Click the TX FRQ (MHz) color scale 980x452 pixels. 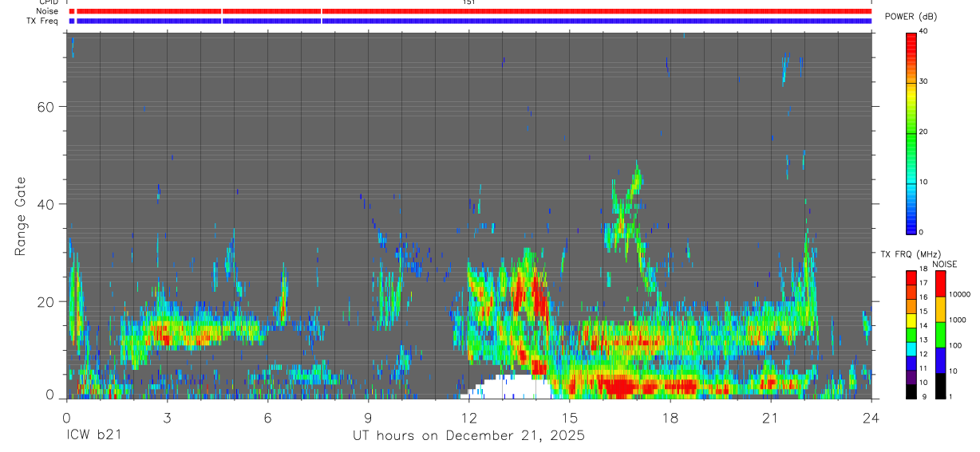tap(911, 335)
